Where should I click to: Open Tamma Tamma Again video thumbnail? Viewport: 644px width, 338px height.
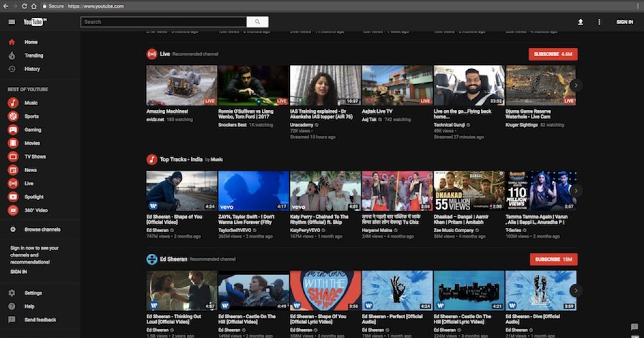[541, 191]
